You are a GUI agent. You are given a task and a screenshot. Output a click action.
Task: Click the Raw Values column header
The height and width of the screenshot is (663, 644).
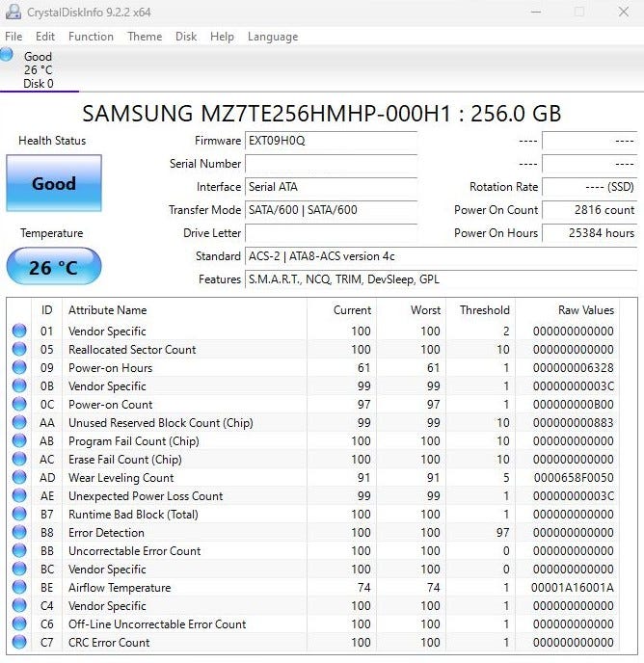[585, 310]
